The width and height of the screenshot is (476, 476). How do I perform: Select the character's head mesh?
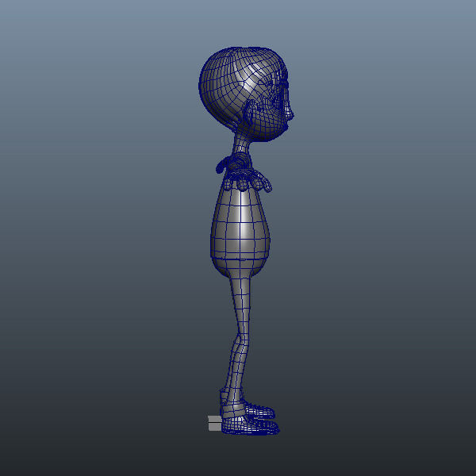pos(245,94)
